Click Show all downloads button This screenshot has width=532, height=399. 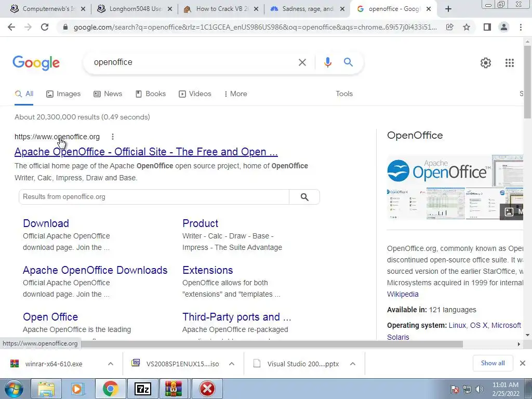[x=493, y=363]
